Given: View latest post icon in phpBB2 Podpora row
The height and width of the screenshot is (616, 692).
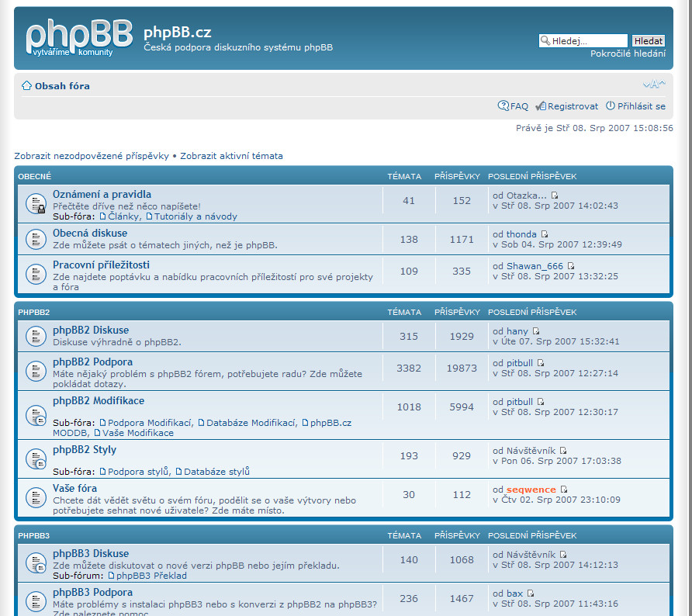Looking at the screenshot, I should 541,363.
